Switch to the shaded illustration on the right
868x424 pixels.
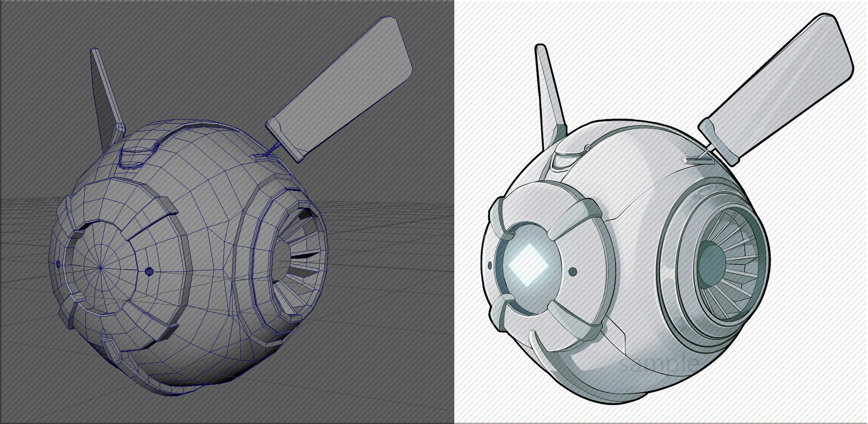tap(651, 212)
